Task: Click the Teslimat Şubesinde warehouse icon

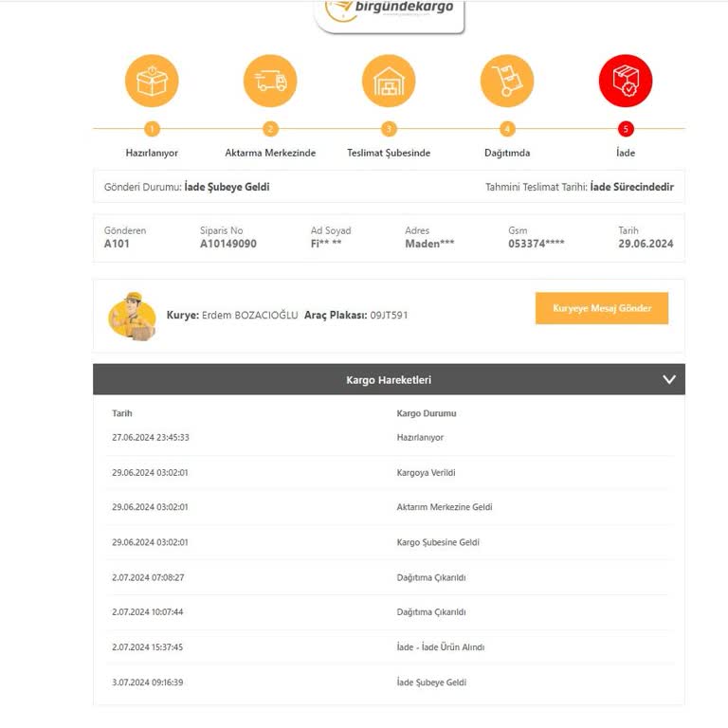Action: click(389, 82)
